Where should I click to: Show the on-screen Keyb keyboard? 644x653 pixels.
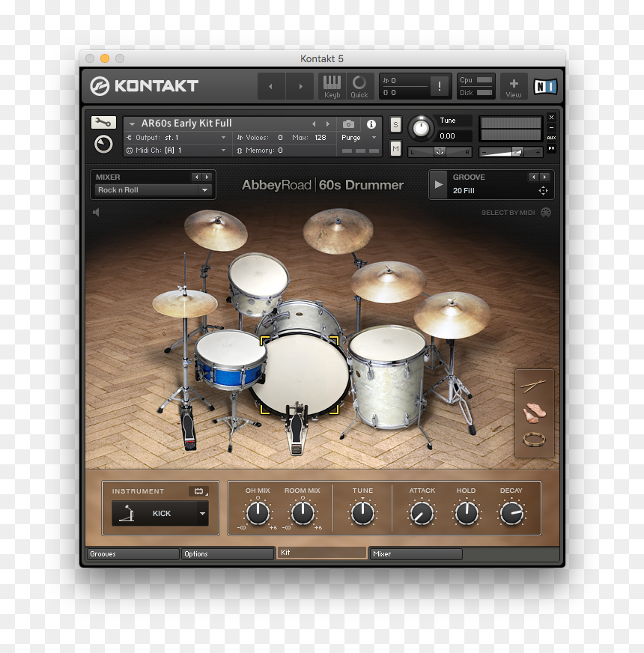click(332, 86)
